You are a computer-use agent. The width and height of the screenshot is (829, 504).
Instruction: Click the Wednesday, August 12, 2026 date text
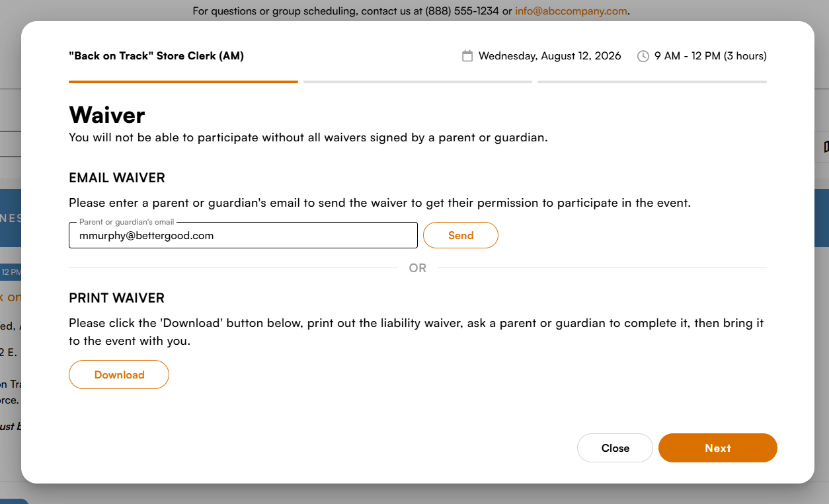pyautogui.click(x=550, y=56)
